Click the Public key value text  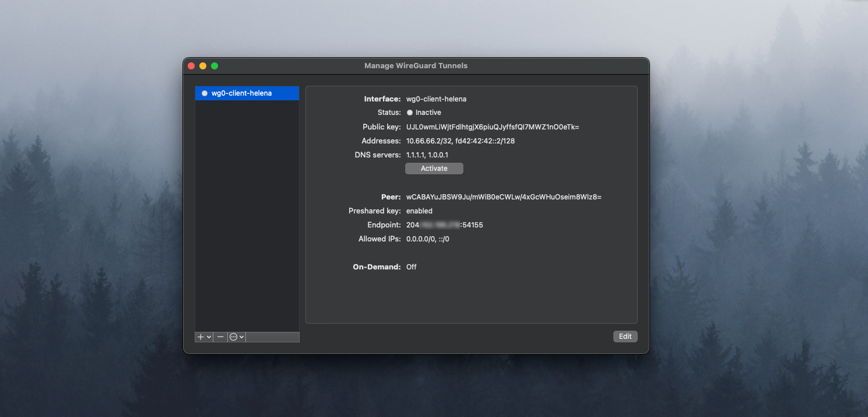492,127
